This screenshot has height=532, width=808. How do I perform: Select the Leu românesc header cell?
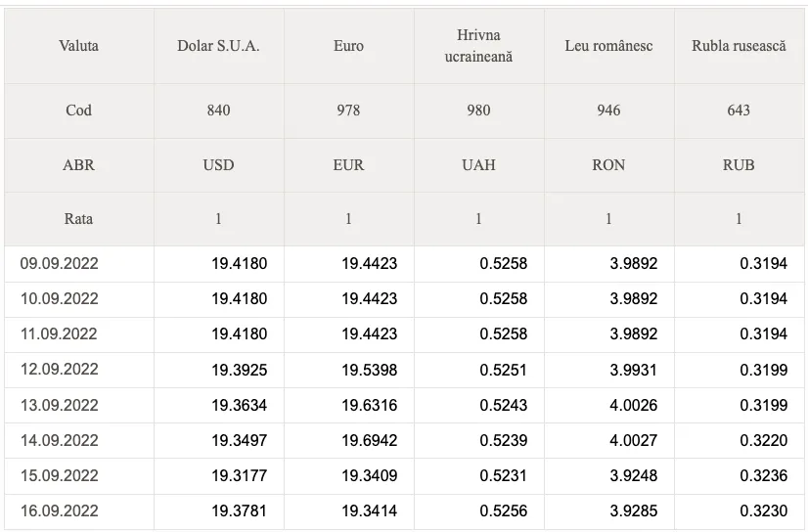pos(608,46)
